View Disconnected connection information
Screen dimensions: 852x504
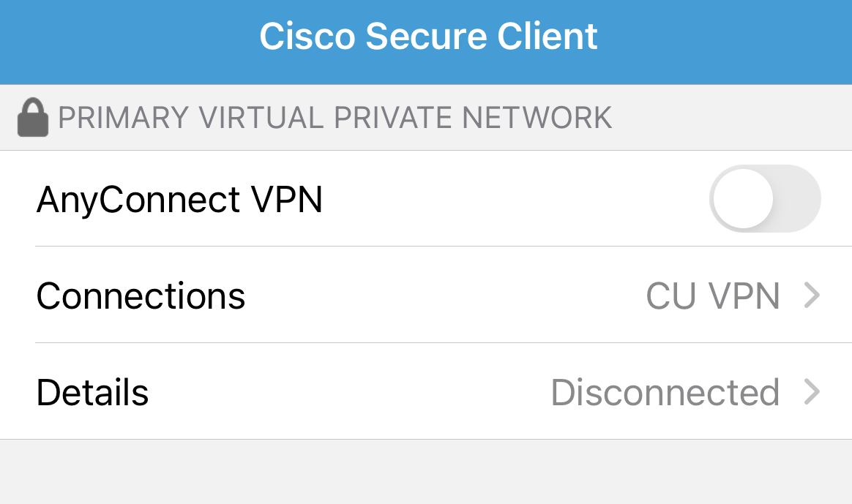pos(666,392)
